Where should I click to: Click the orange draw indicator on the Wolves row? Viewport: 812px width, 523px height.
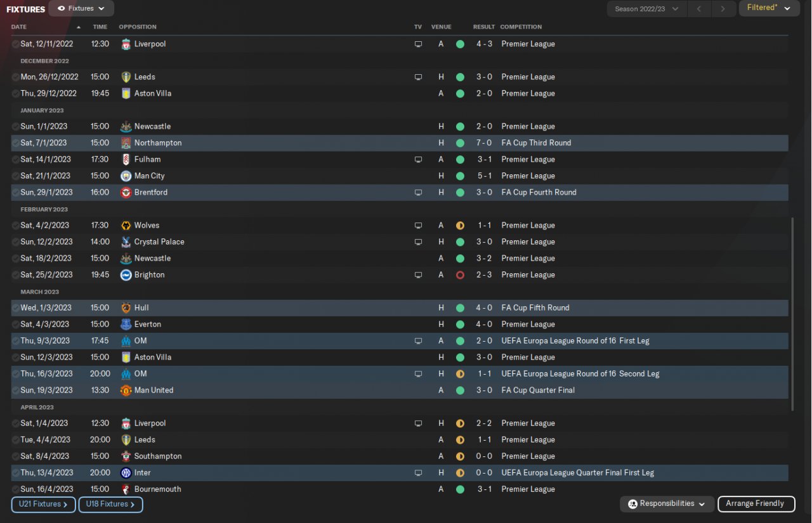coord(460,226)
